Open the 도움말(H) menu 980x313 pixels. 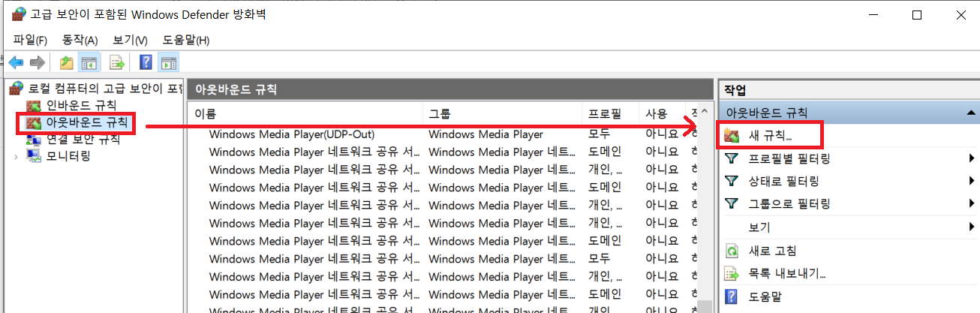click(185, 40)
